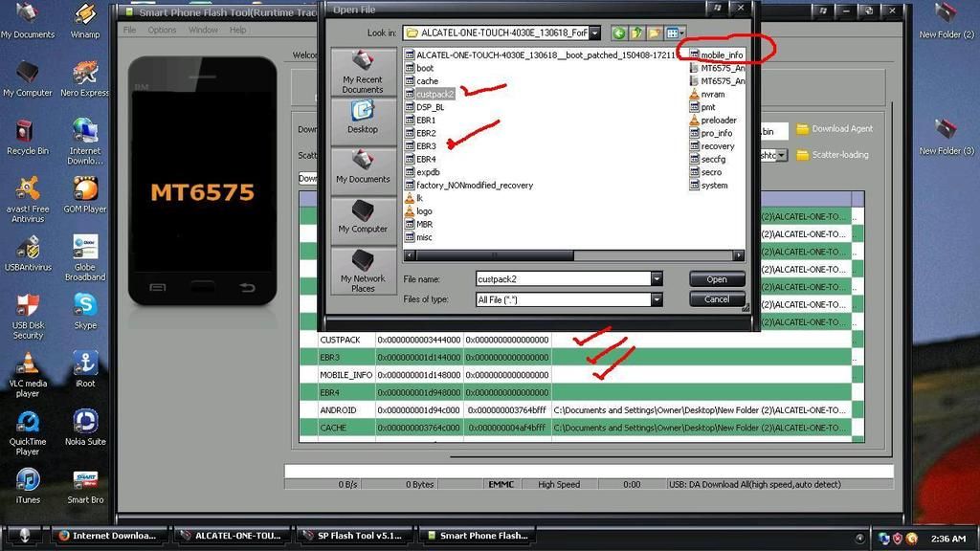980x551 pixels.
Task: Create a new folder via the toolbar icon
Action: [x=655, y=33]
